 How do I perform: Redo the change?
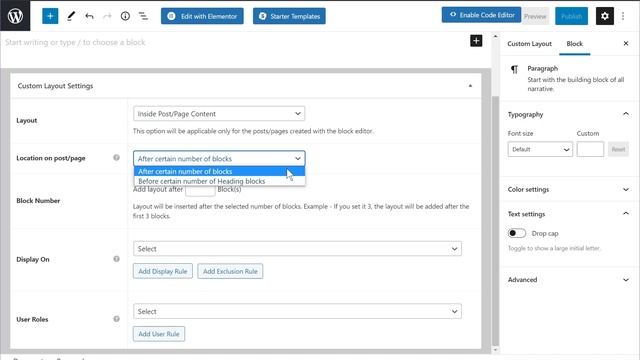coord(107,16)
